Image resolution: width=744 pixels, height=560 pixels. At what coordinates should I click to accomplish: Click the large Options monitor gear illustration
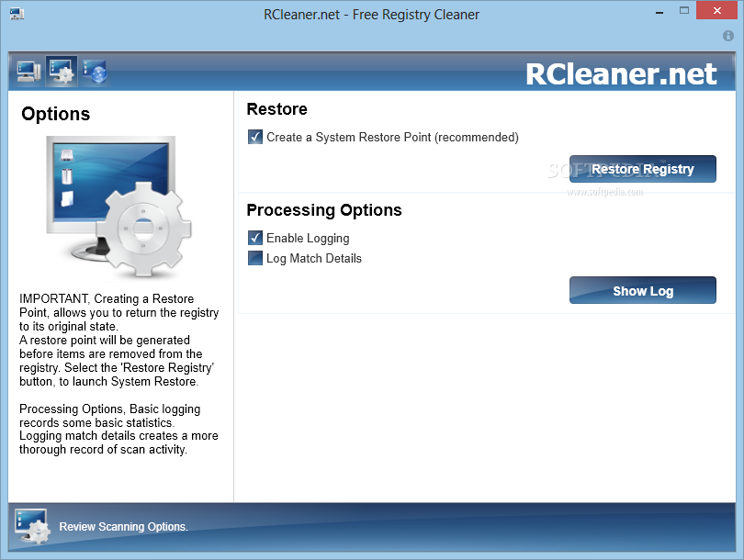tap(119, 207)
